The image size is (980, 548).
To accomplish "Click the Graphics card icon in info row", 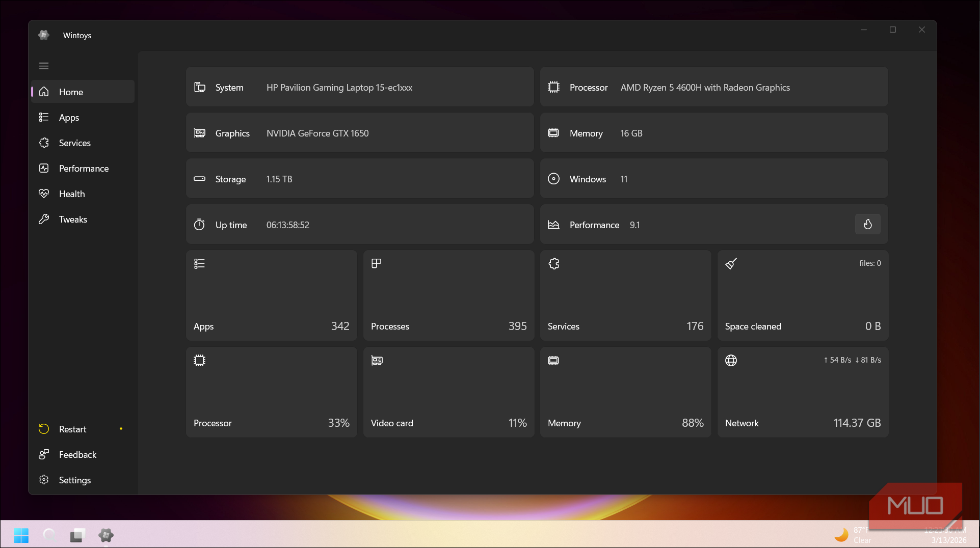I will click(x=200, y=133).
